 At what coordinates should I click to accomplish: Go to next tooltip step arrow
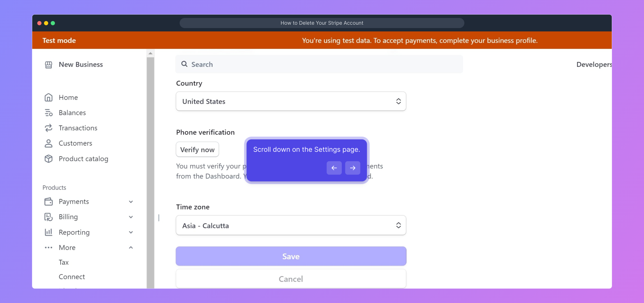point(353,168)
